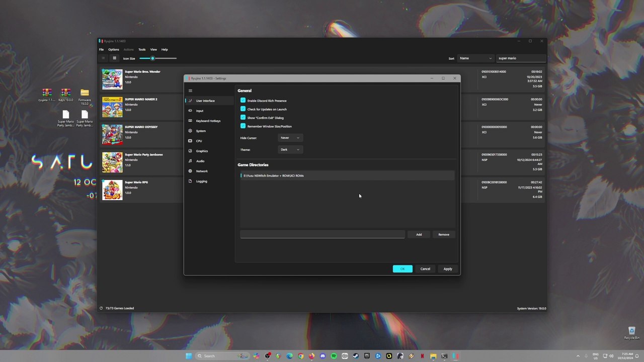Open the Graphics settings section
The height and width of the screenshot is (362, 644).
(202, 151)
